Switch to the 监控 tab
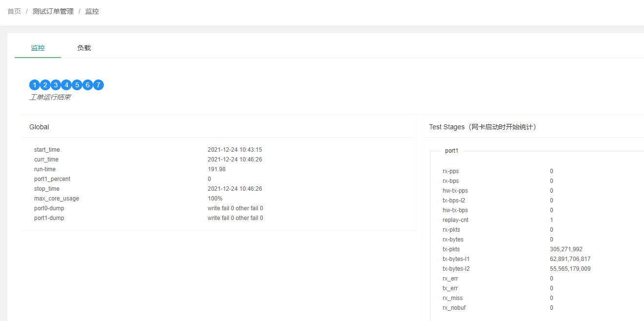644x321 pixels. 38,48
